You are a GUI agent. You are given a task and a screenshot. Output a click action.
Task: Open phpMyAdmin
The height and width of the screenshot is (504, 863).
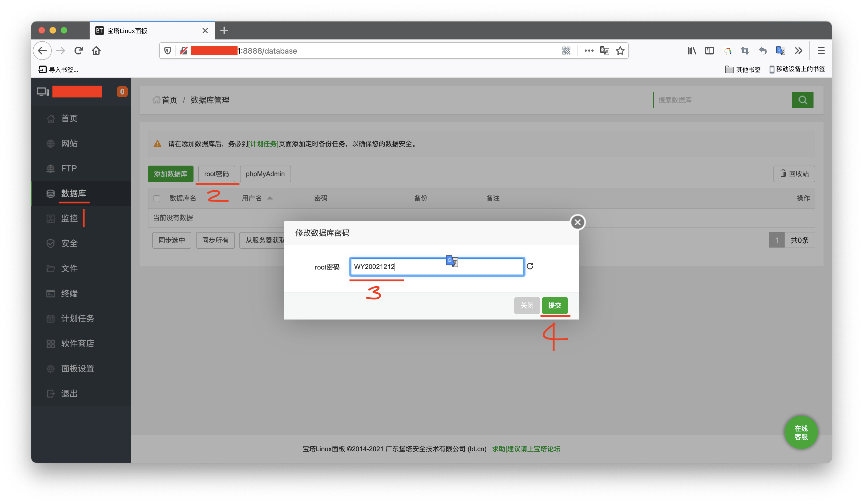265,174
